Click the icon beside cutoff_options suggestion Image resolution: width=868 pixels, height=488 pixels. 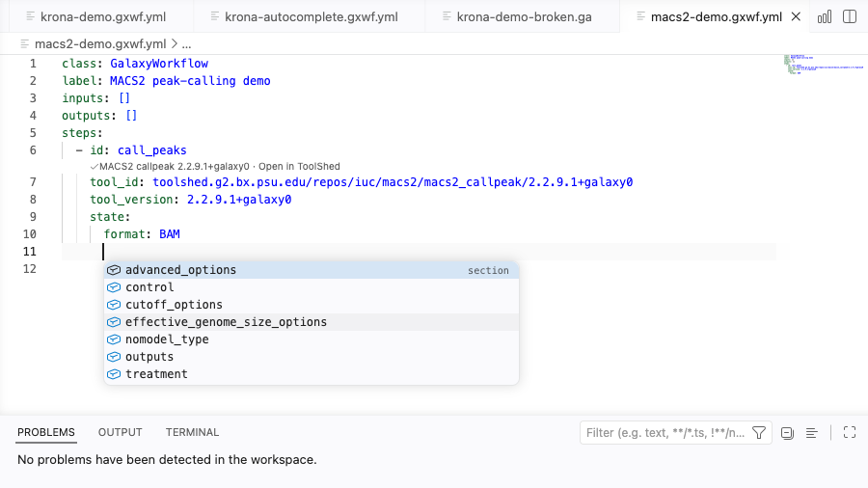(x=114, y=305)
